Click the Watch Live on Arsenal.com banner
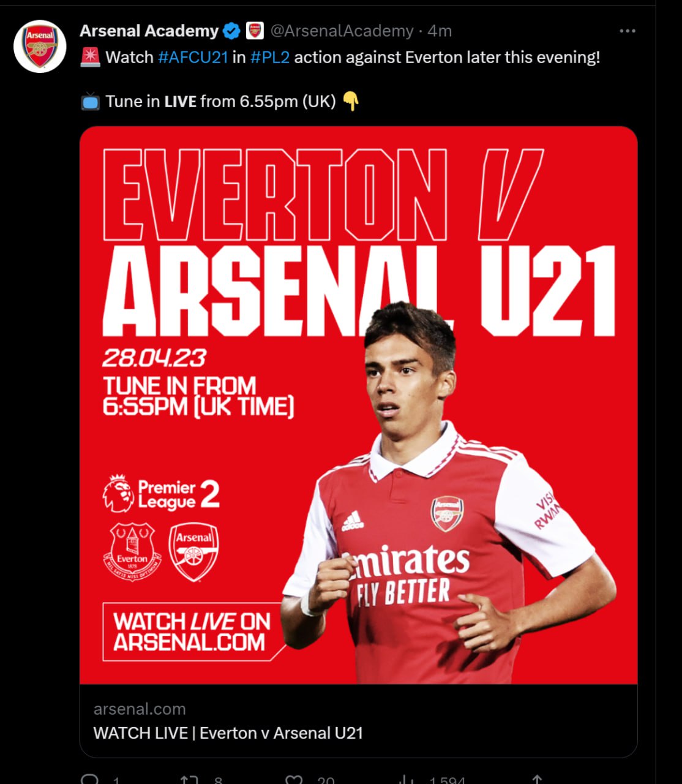Viewport: 682px width, 784px height. pyautogui.click(x=193, y=631)
